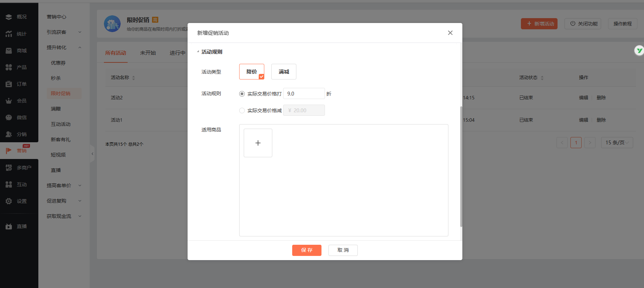
Task: Open 订单 orders icon in sidebar
Action: [9, 84]
